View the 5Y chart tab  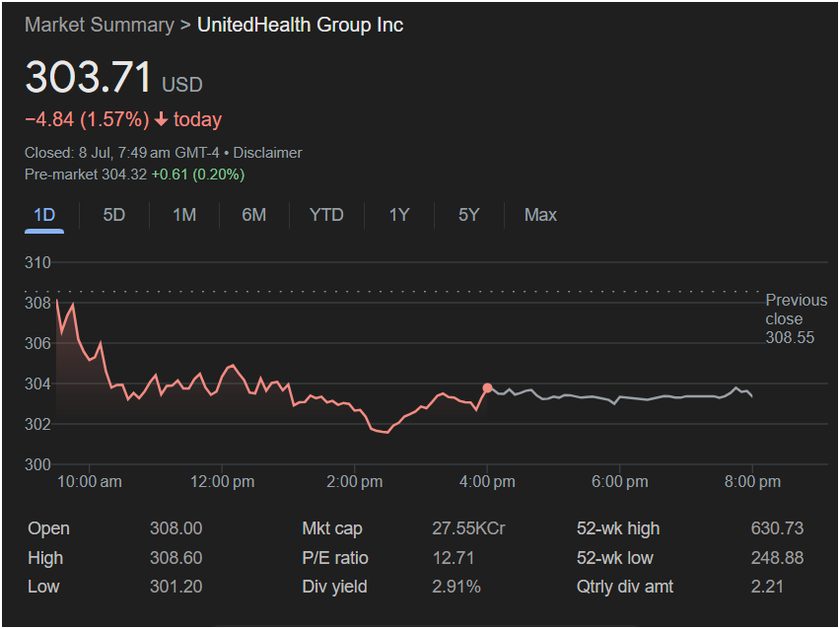tap(468, 215)
